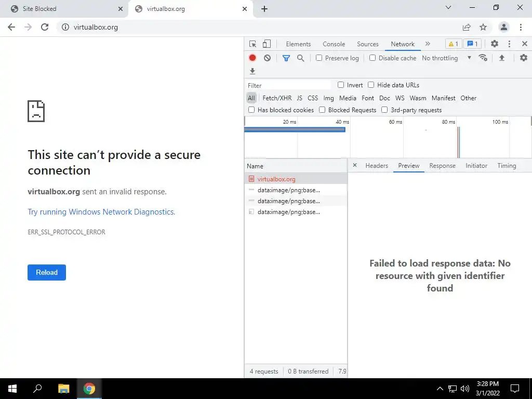
Task: Click the address bar URL virtualbox.org
Action: 96,27
